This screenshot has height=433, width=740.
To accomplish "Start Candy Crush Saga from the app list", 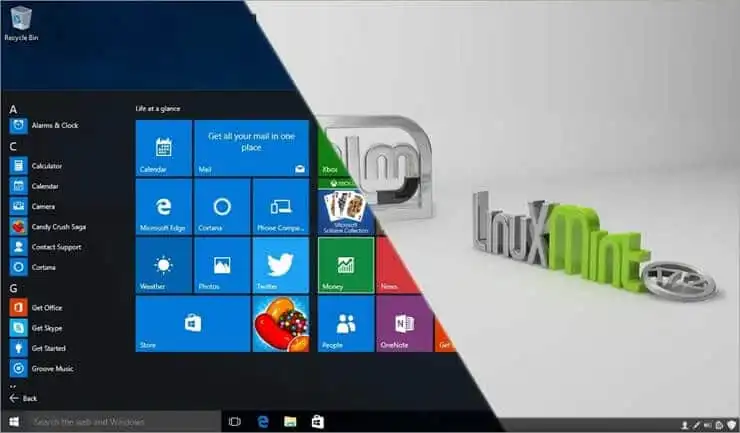I will (48, 227).
